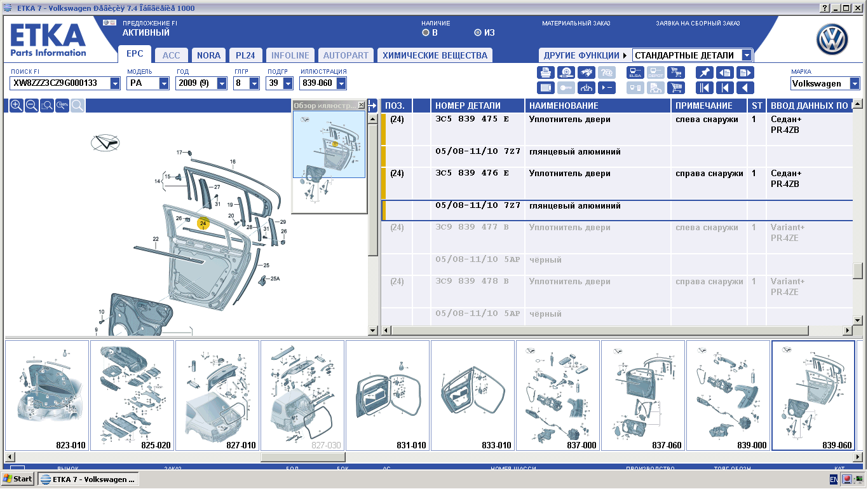
Task: Expand the ГЛГР main group dropdown
Action: tap(254, 83)
